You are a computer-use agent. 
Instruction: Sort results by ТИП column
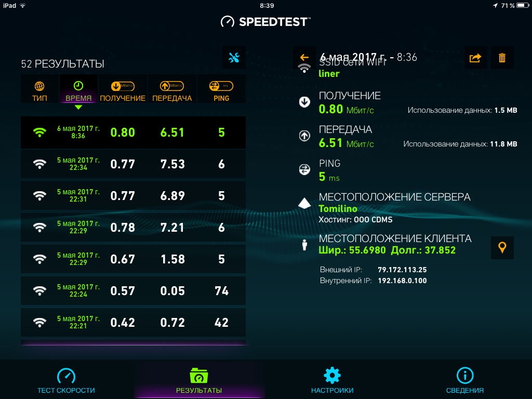tap(39, 89)
